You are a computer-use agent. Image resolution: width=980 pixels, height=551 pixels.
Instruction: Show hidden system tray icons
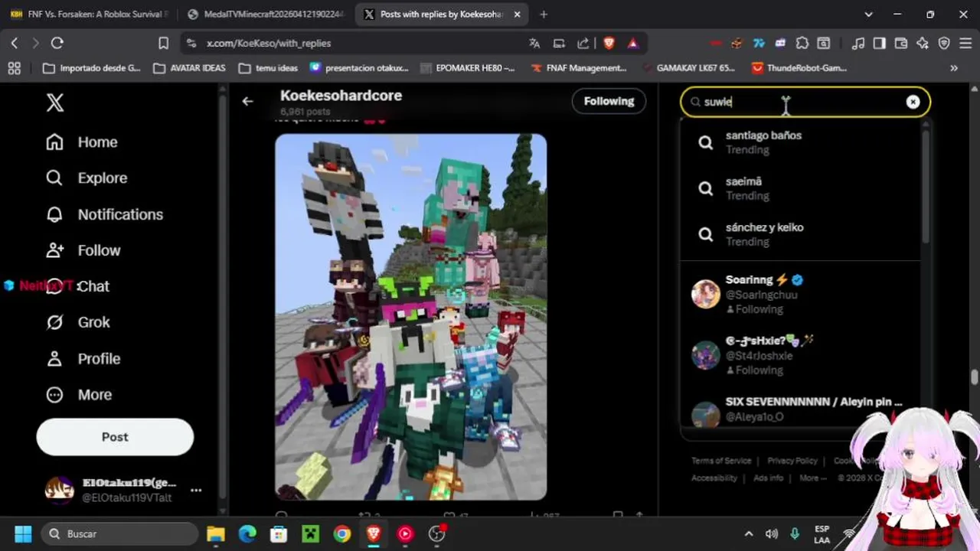(749, 533)
